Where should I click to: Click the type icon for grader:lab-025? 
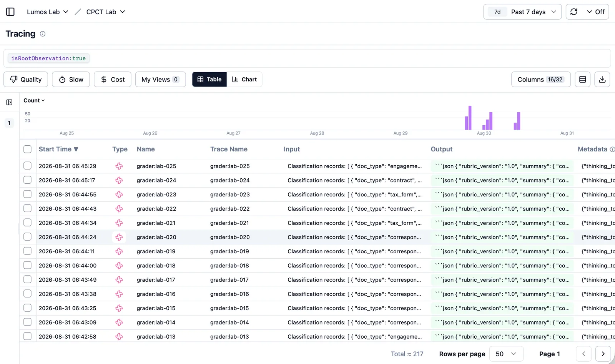(119, 166)
